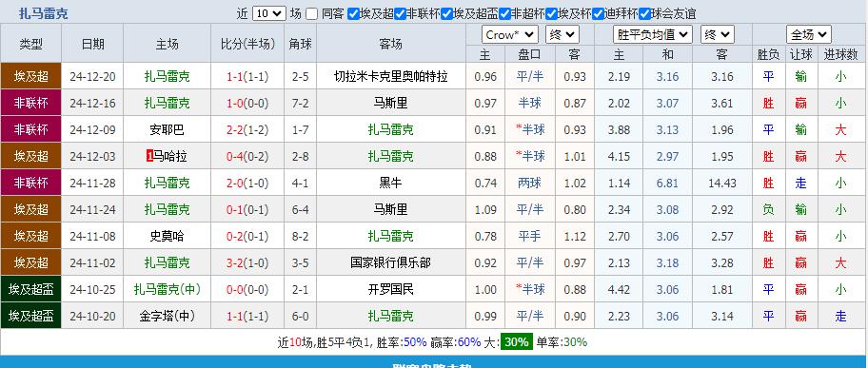Select odds value 4.42

pos(619,289)
